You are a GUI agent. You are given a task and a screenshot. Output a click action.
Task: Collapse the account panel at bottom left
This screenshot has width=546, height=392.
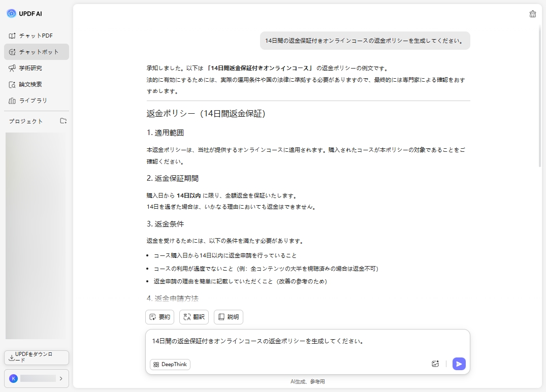click(61, 378)
